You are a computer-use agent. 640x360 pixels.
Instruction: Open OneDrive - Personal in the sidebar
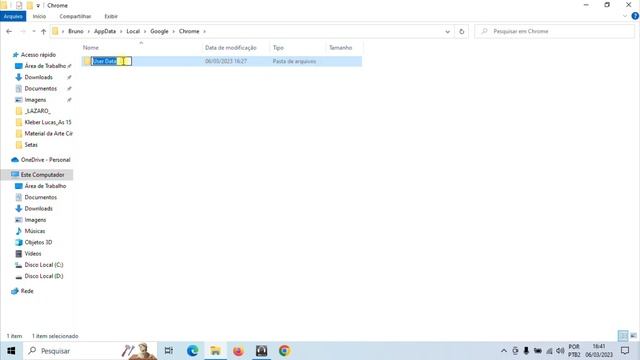(x=45, y=160)
